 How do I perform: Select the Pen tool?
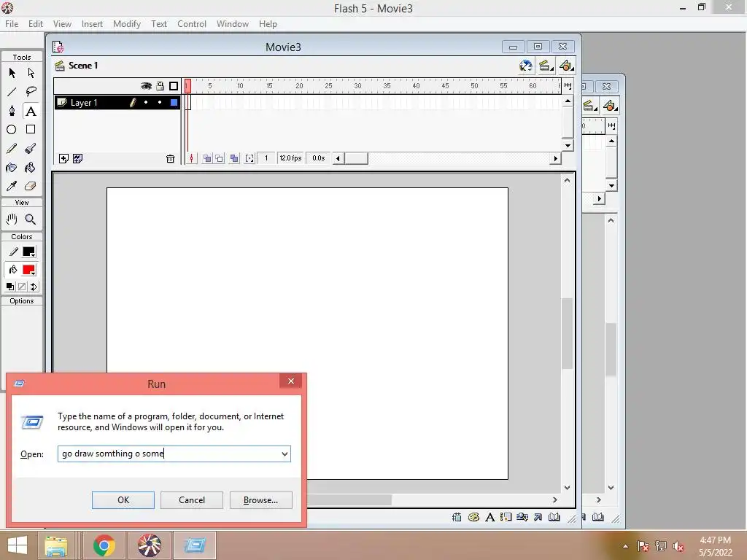12,111
